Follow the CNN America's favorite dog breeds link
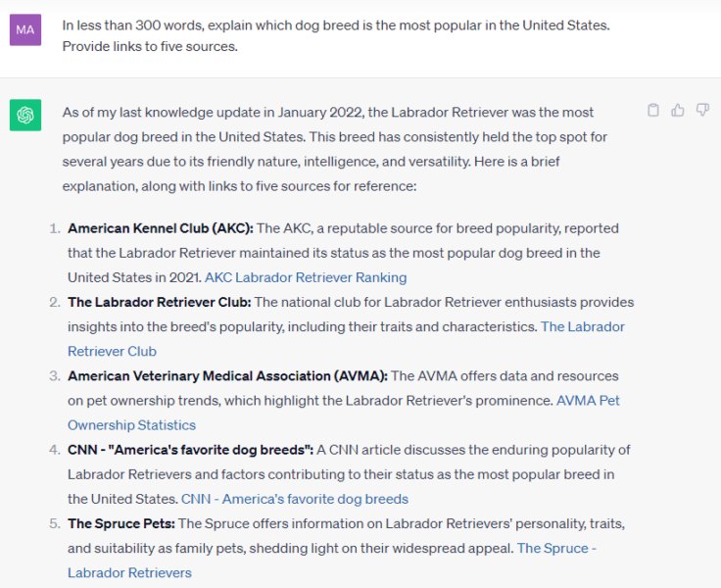 (294, 499)
